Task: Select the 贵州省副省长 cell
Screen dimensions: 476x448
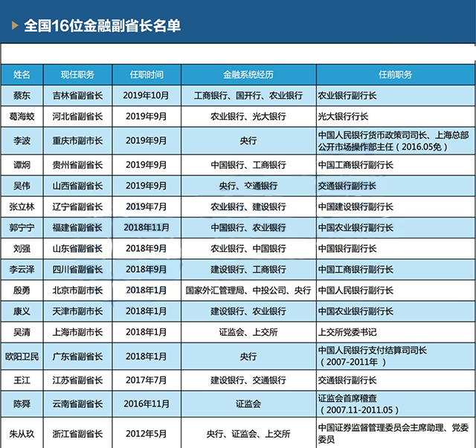Action: [77, 165]
